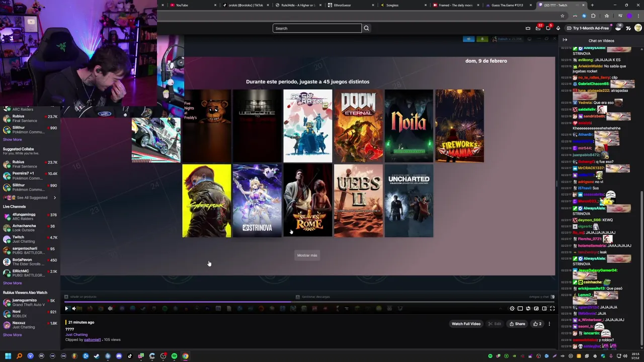644x362 pixels.
Task: Click the Strinova game cover
Action: click(257, 201)
